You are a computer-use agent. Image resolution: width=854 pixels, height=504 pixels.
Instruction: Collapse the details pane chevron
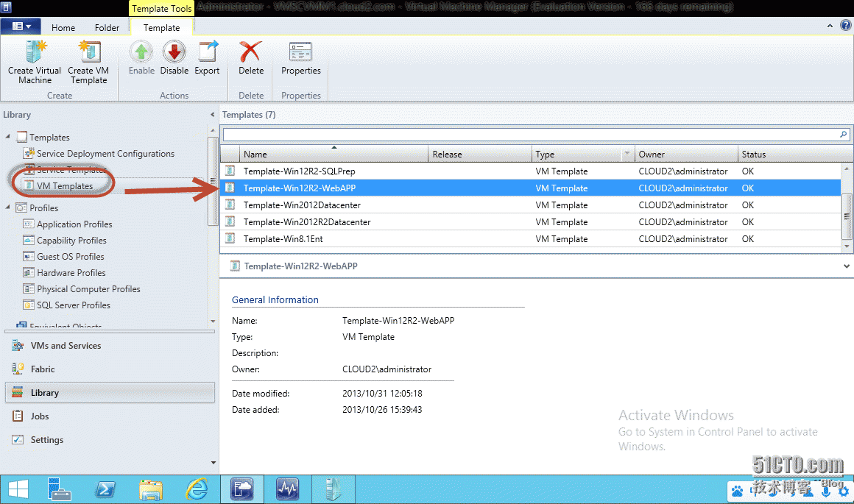click(847, 266)
